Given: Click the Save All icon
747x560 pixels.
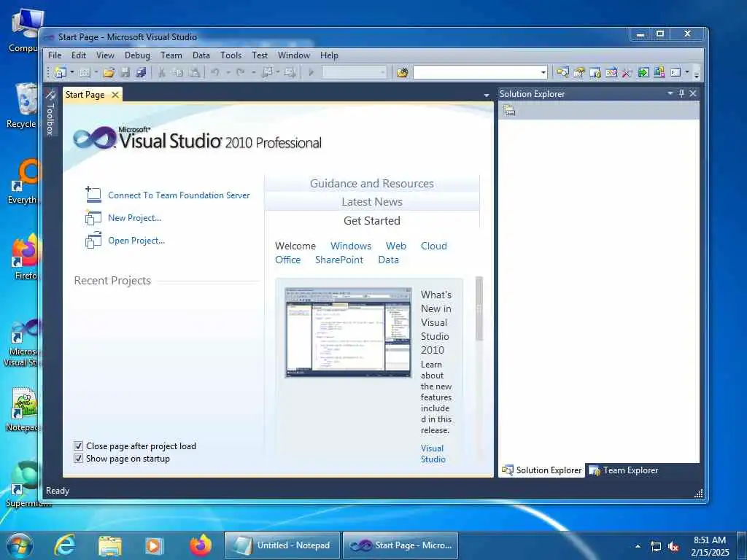Looking at the screenshot, I should pos(141,72).
